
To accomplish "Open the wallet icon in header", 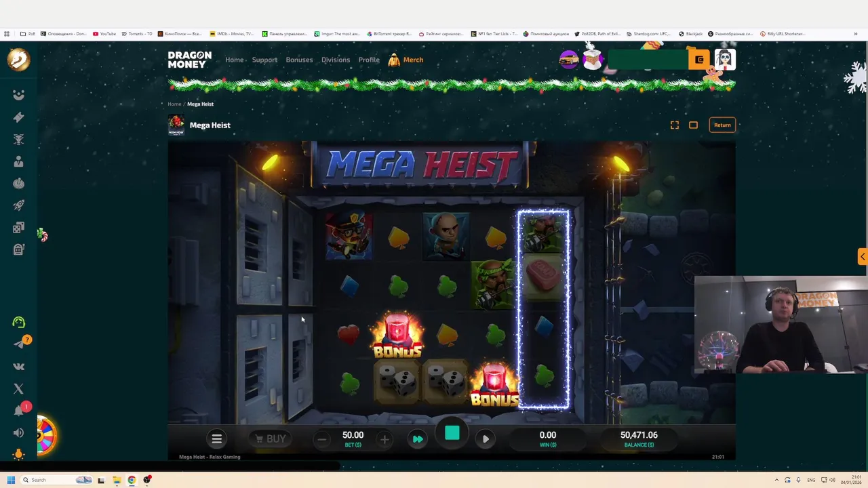I will click(699, 60).
